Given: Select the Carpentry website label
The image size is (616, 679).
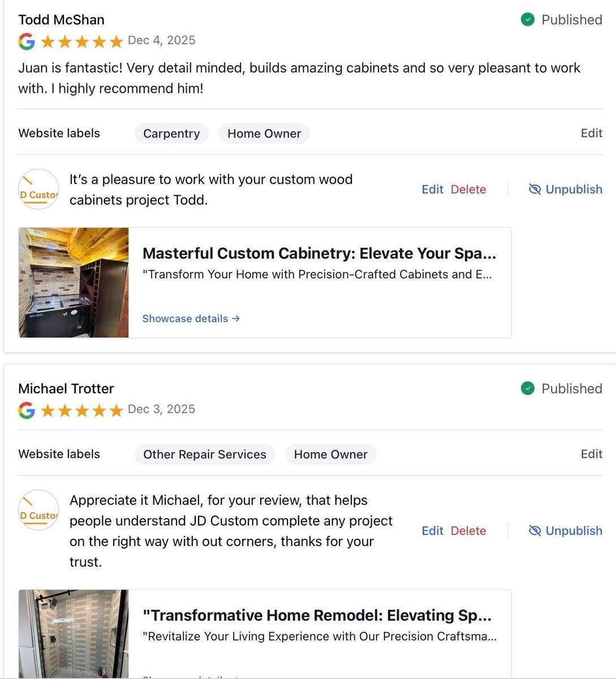Looking at the screenshot, I should click(171, 134).
